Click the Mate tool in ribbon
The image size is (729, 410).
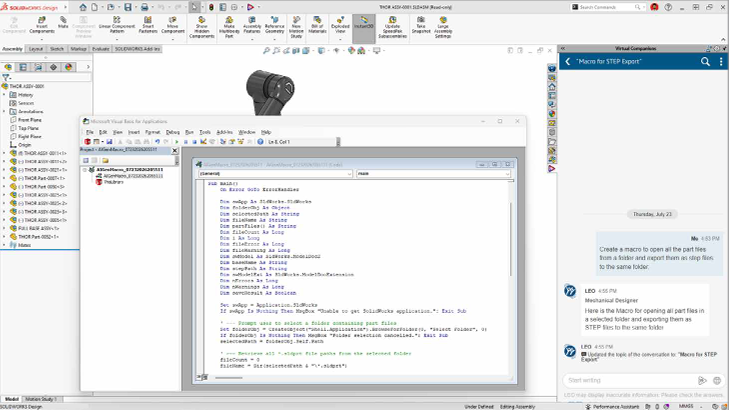63,23
